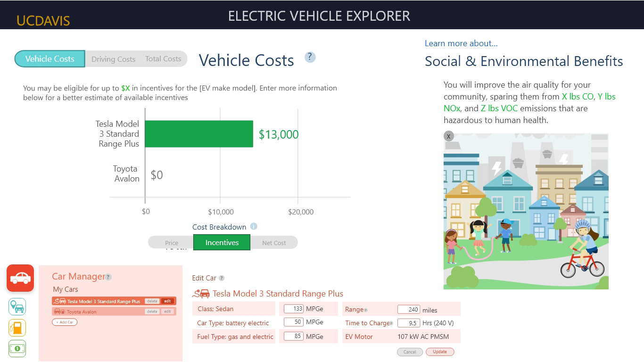
Task: Open the green dollar bill costs icon
Action: coord(17,349)
